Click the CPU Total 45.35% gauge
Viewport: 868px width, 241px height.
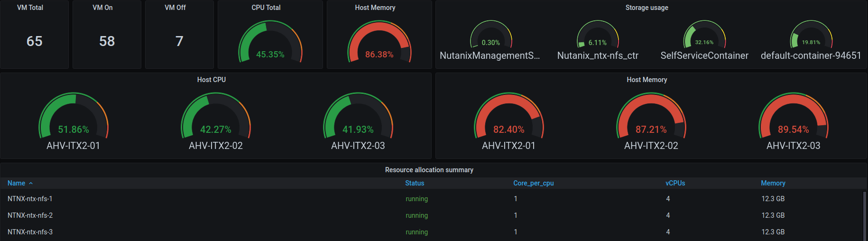tap(270, 43)
